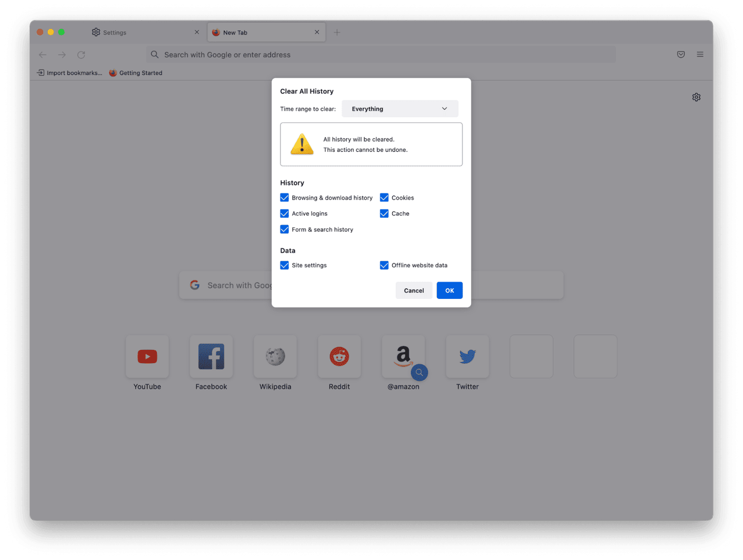Image resolution: width=743 pixels, height=560 pixels.
Task: Open the Twitter shortcut
Action: 467,357
